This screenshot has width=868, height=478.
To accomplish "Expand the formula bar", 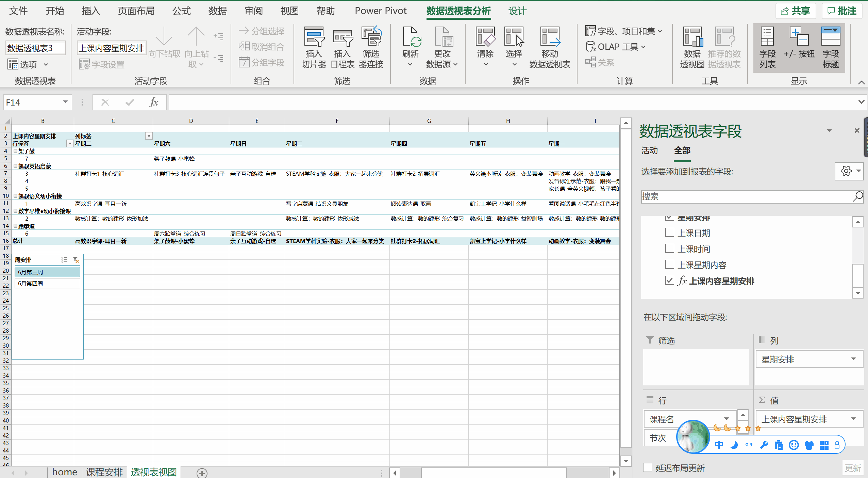I will point(861,102).
